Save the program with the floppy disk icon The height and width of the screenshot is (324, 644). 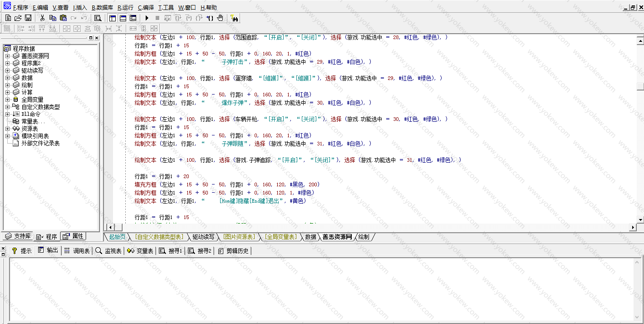point(28,18)
